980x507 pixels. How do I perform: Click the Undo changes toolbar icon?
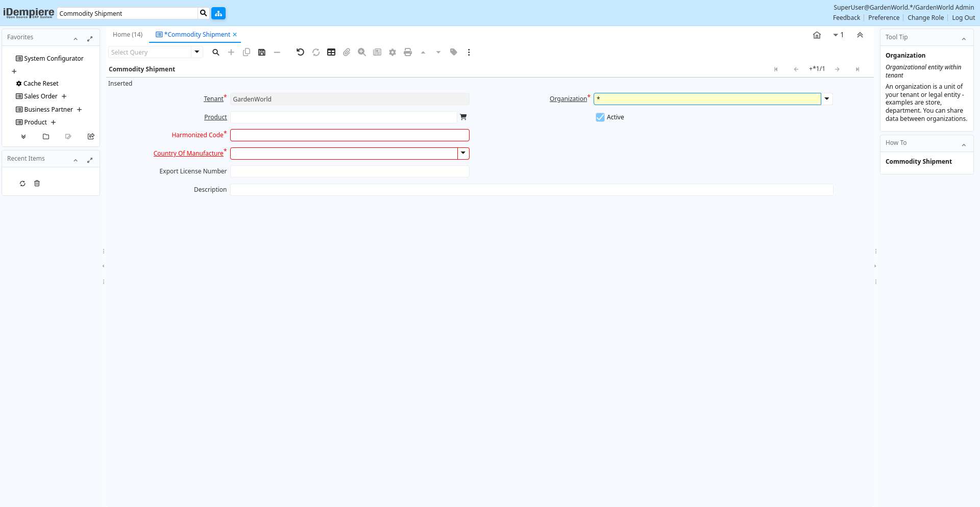point(300,52)
